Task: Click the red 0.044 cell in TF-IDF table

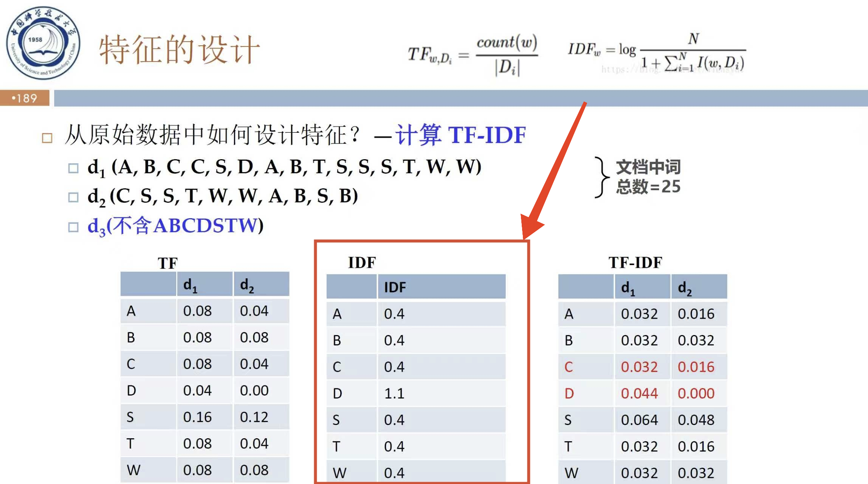Action: (x=639, y=394)
